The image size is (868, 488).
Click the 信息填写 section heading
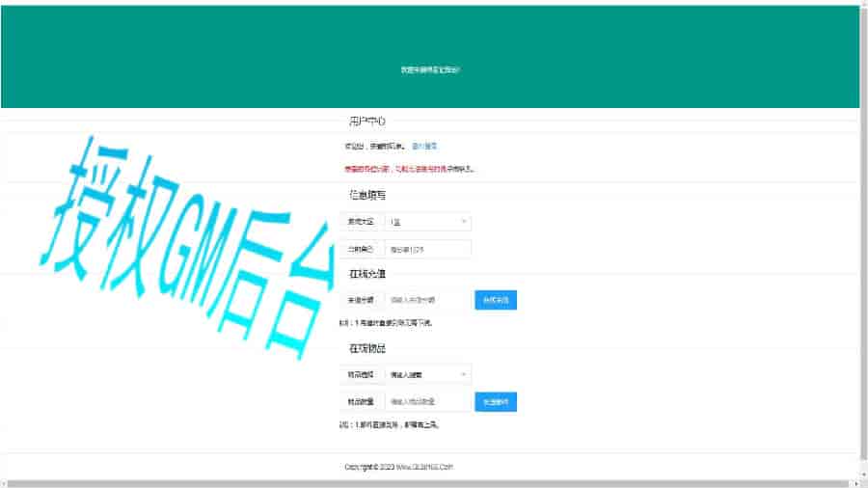point(367,195)
